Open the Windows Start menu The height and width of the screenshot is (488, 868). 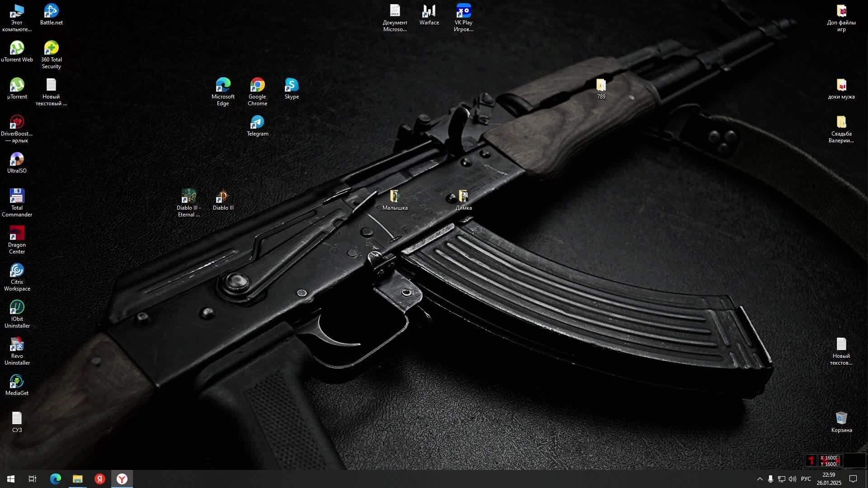11,479
